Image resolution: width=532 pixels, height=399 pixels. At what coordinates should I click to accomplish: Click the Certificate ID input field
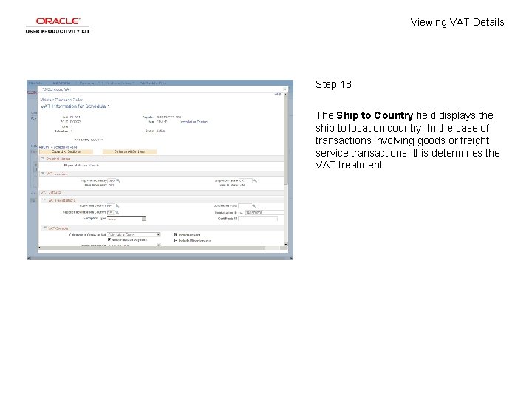click(x=258, y=219)
